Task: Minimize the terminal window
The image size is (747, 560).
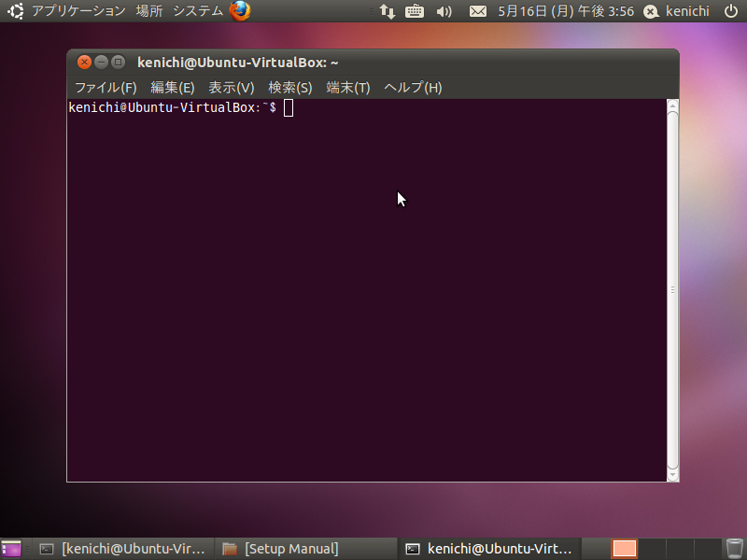Action: tap(101, 62)
